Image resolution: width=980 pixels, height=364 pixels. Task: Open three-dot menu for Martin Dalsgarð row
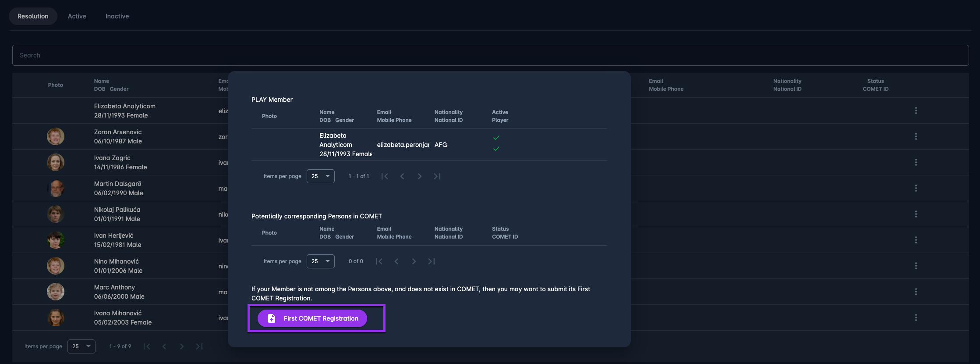coord(916,188)
